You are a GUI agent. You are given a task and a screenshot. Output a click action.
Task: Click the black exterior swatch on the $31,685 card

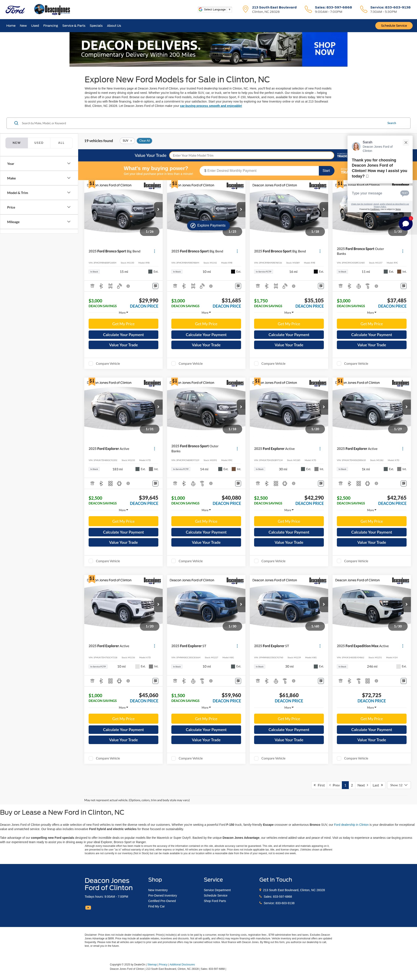233,272
